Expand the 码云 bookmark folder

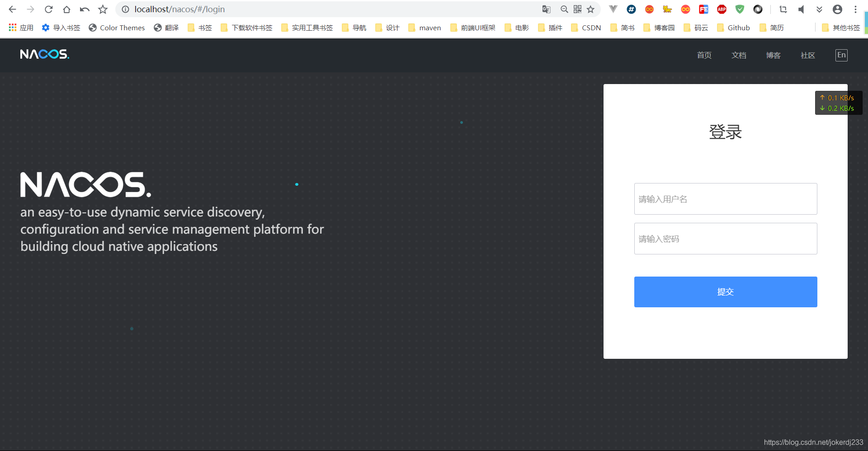696,28
